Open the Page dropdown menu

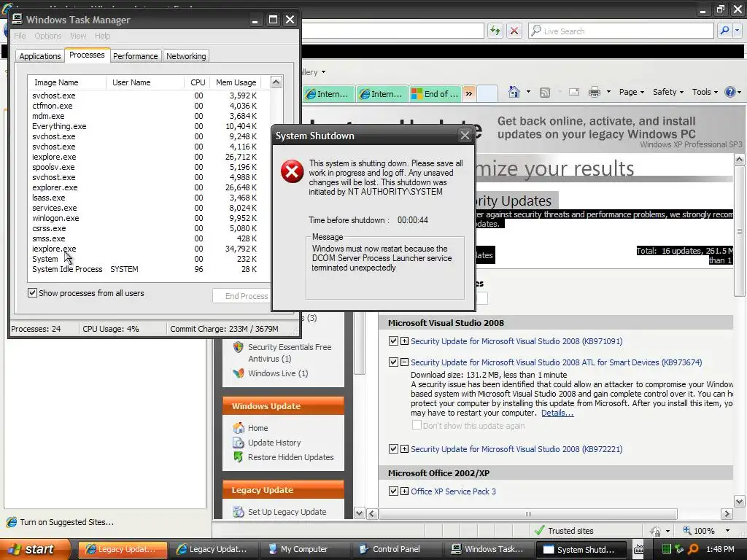point(631,92)
